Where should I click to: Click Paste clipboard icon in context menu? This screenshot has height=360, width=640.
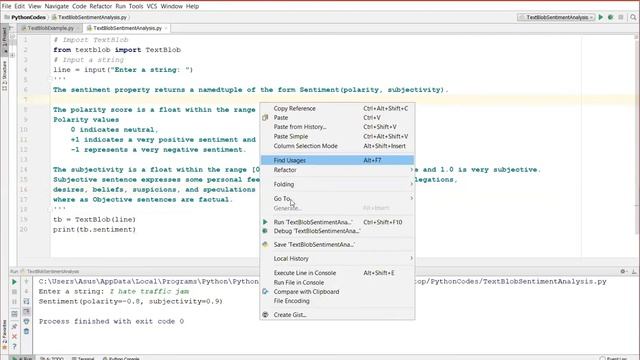(x=265, y=118)
